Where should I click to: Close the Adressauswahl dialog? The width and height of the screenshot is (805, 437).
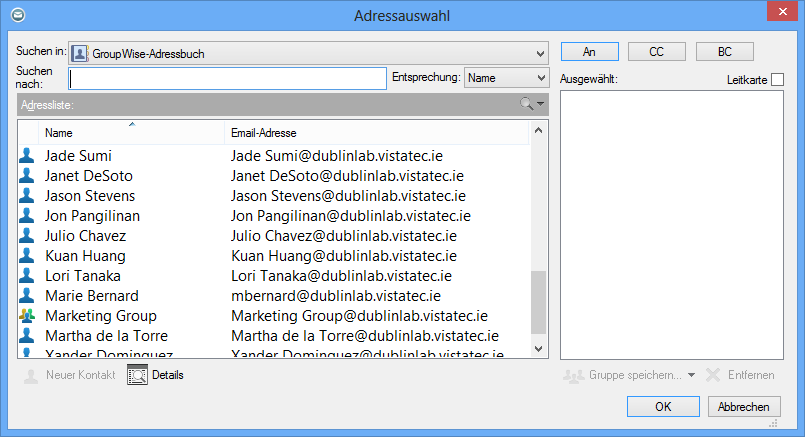[x=782, y=11]
